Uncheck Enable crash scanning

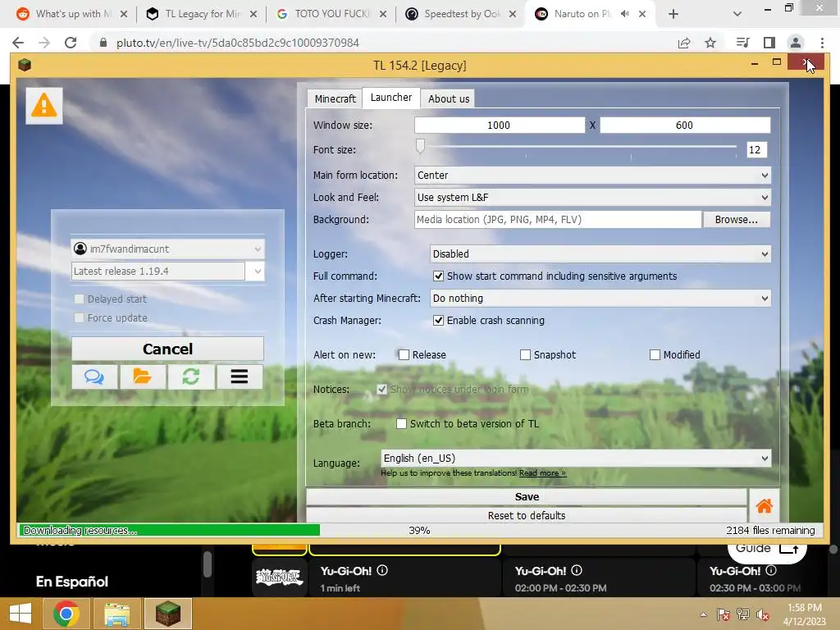pos(438,321)
